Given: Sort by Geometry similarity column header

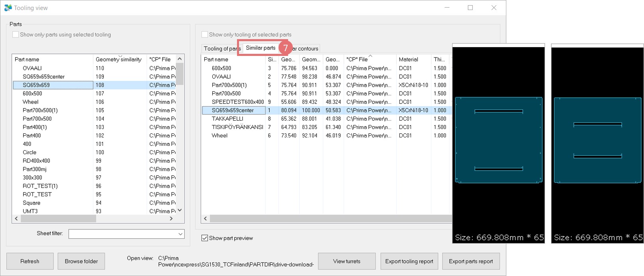Looking at the screenshot, I should tap(119, 60).
